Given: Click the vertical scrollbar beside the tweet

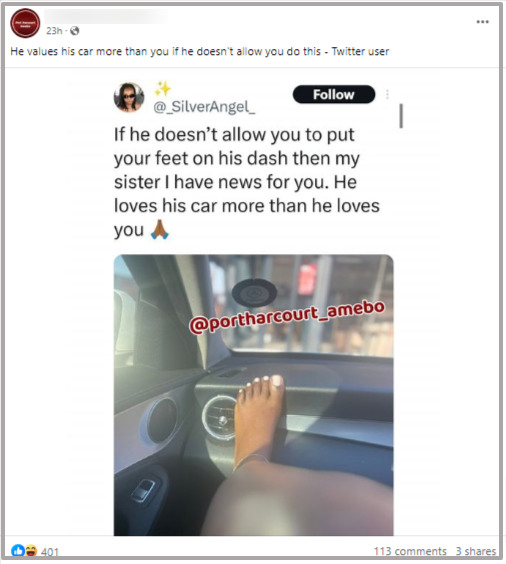Looking at the screenshot, I should [x=401, y=116].
